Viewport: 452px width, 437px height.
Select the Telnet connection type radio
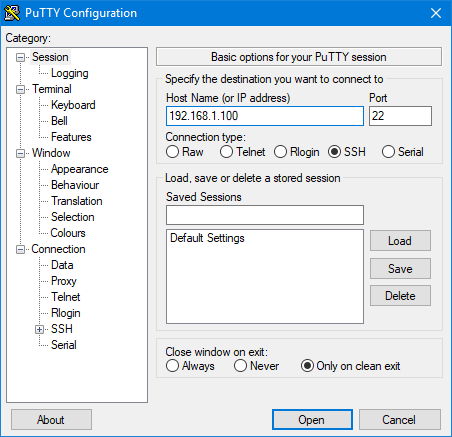(226, 152)
